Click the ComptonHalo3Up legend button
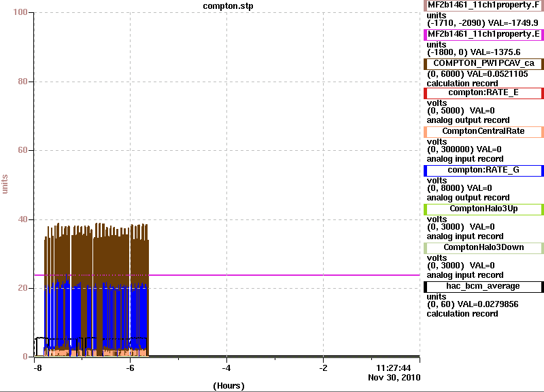Viewport: 544px width, 392px height. [x=483, y=209]
